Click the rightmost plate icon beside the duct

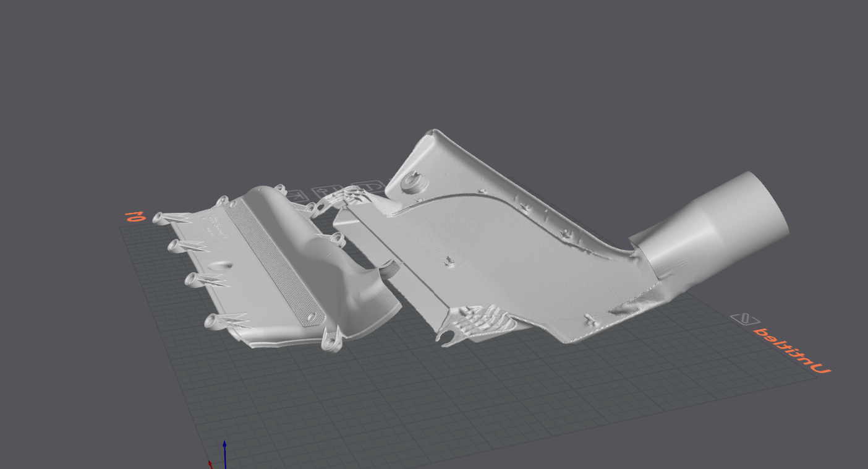[370, 186]
